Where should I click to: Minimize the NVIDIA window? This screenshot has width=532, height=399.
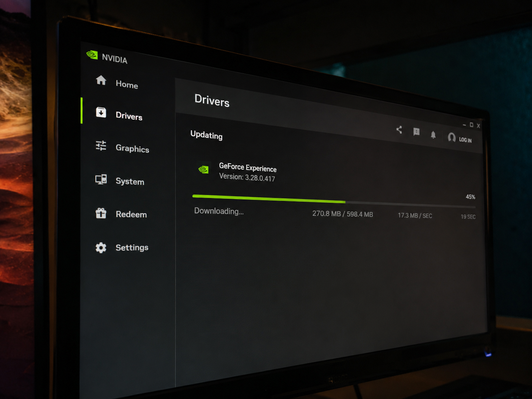point(464,125)
